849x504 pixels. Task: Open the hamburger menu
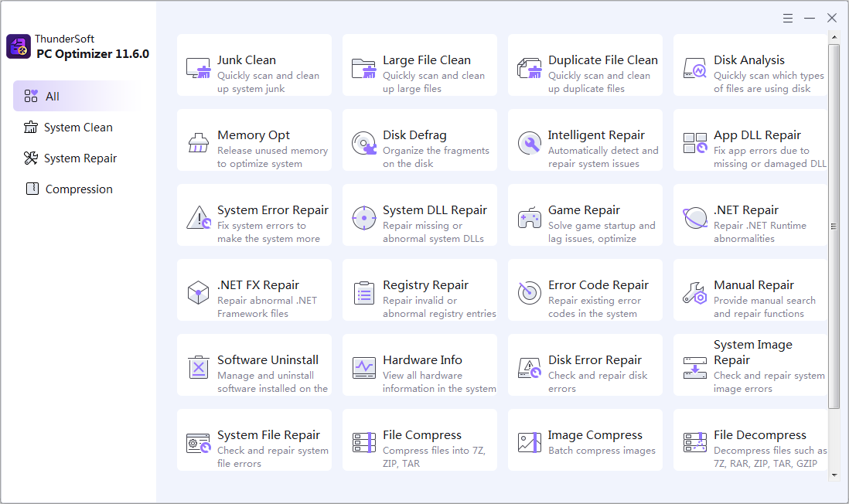(788, 17)
